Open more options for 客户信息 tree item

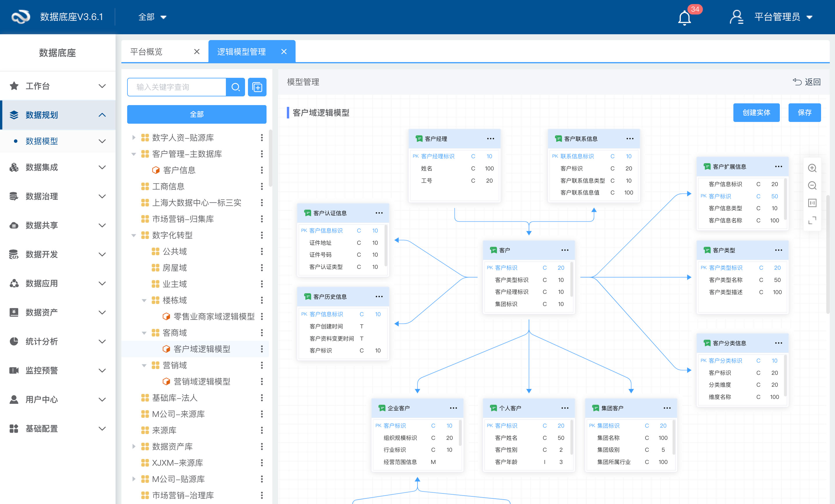pos(262,170)
